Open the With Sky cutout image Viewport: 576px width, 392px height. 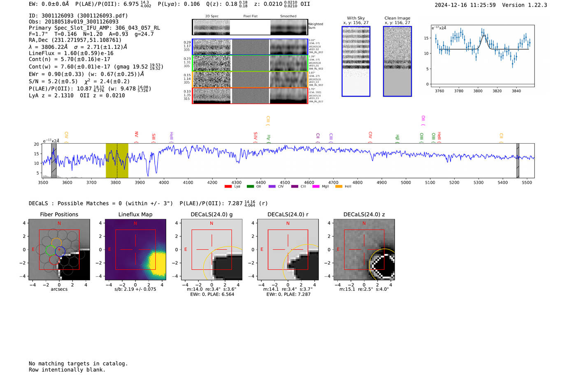pos(356,61)
